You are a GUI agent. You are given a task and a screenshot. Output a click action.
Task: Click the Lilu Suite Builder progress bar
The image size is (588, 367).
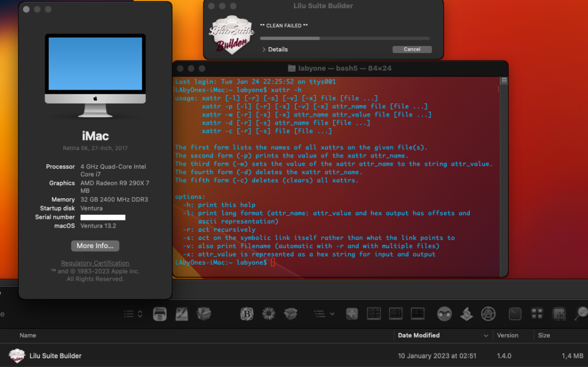[x=345, y=38]
